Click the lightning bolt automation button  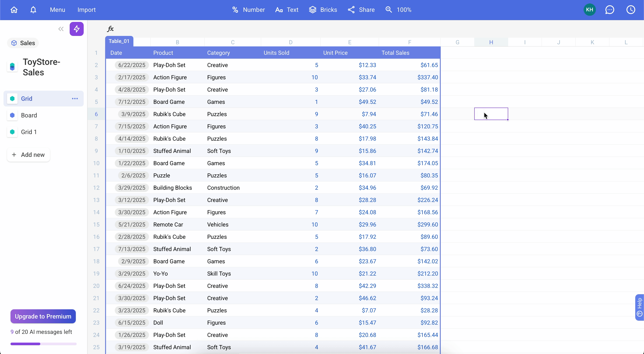coord(76,29)
